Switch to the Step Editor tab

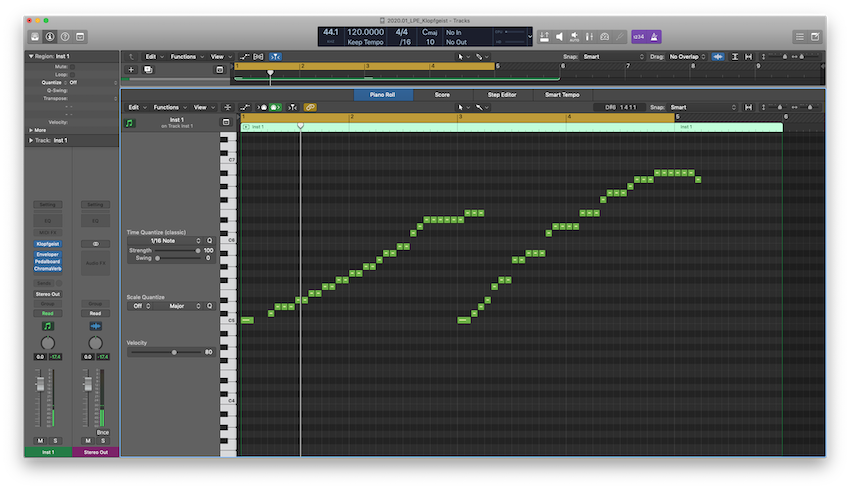point(502,94)
